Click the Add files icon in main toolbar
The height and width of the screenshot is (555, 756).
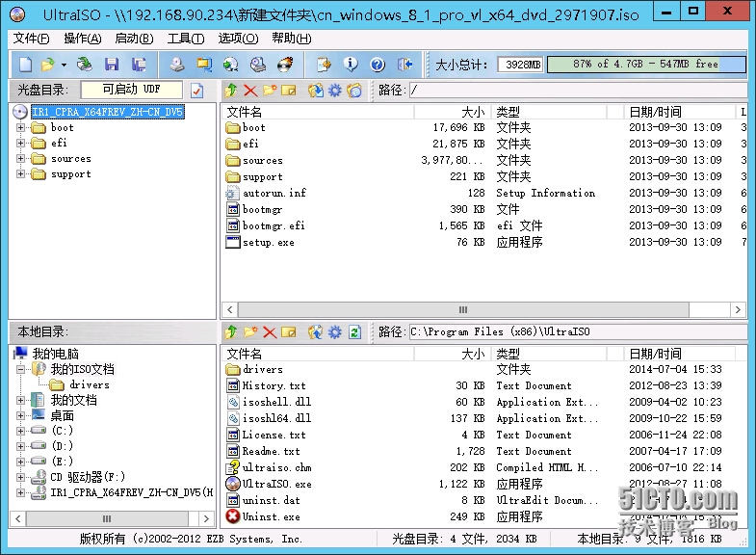point(324,65)
